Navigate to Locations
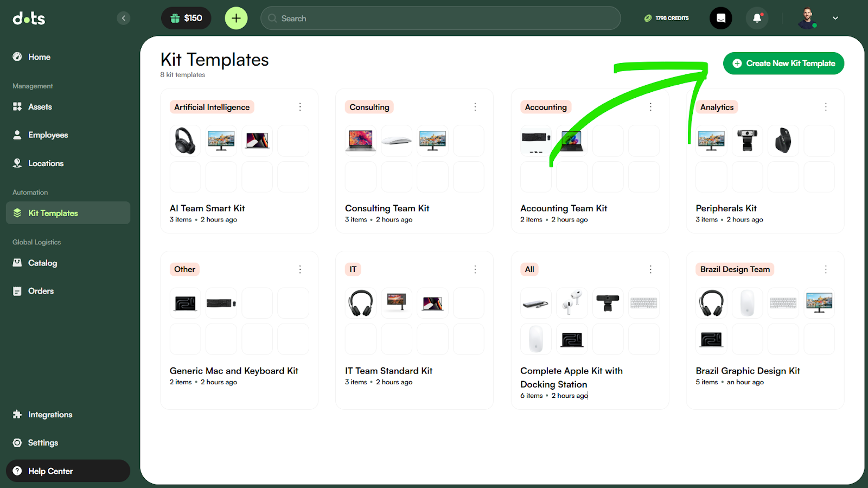The height and width of the screenshot is (488, 868). [68, 163]
